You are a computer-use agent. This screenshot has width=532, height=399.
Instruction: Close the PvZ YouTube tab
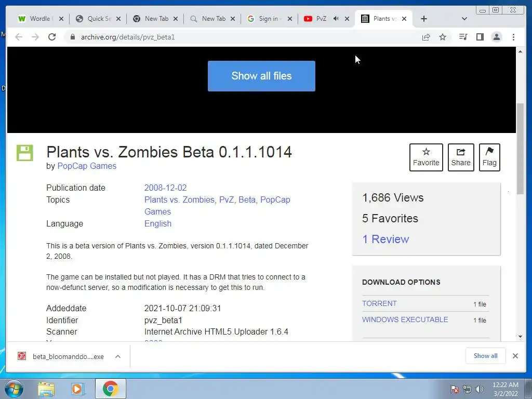[347, 19]
